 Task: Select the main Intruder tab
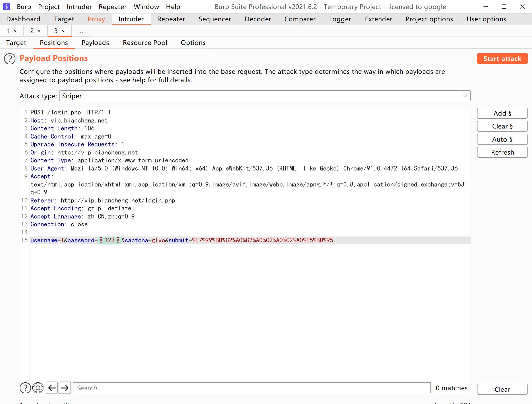[x=131, y=19]
